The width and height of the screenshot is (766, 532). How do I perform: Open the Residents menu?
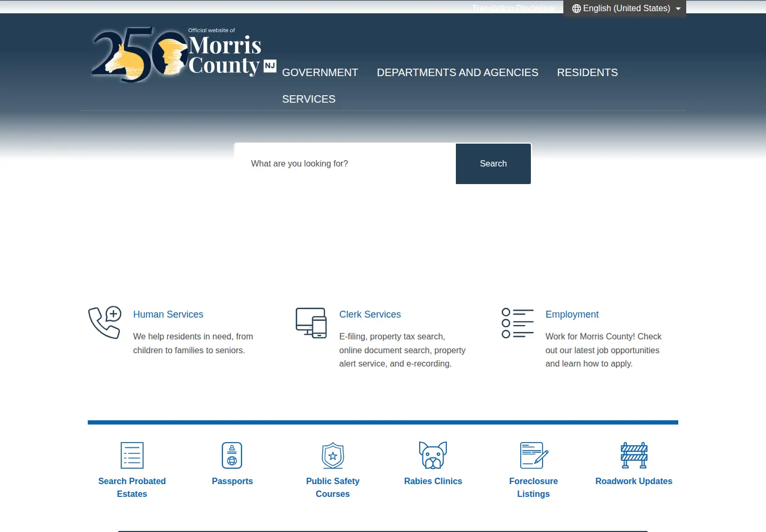(x=587, y=72)
